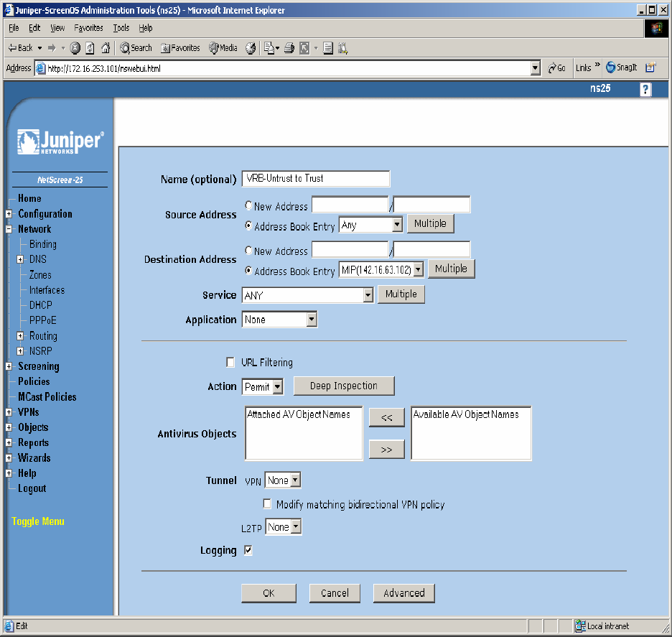672x637 pixels.
Task: Click the Cancel button
Action: (x=335, y=593)
